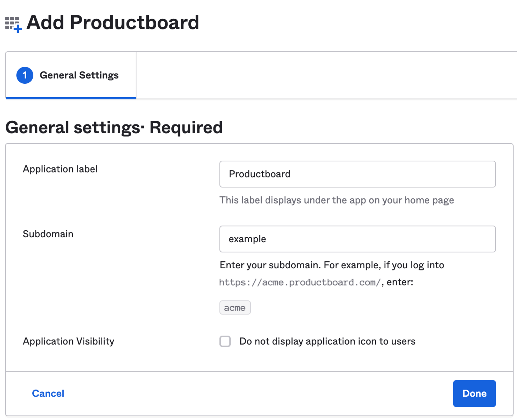Click the step 1 circle badge
517x420 pixels.
pos(25,75)
